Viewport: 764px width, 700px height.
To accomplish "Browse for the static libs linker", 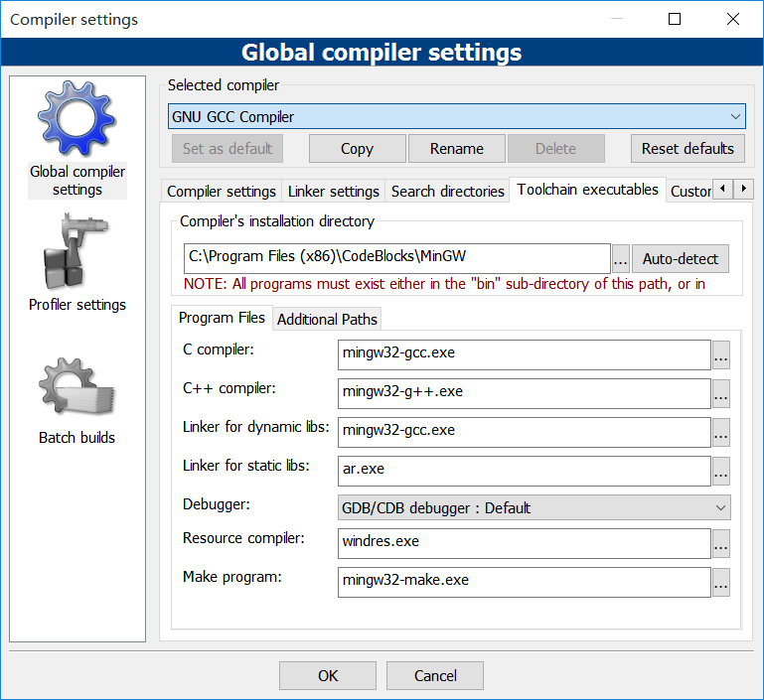I will pyautogui.click(x=721, y=471).
